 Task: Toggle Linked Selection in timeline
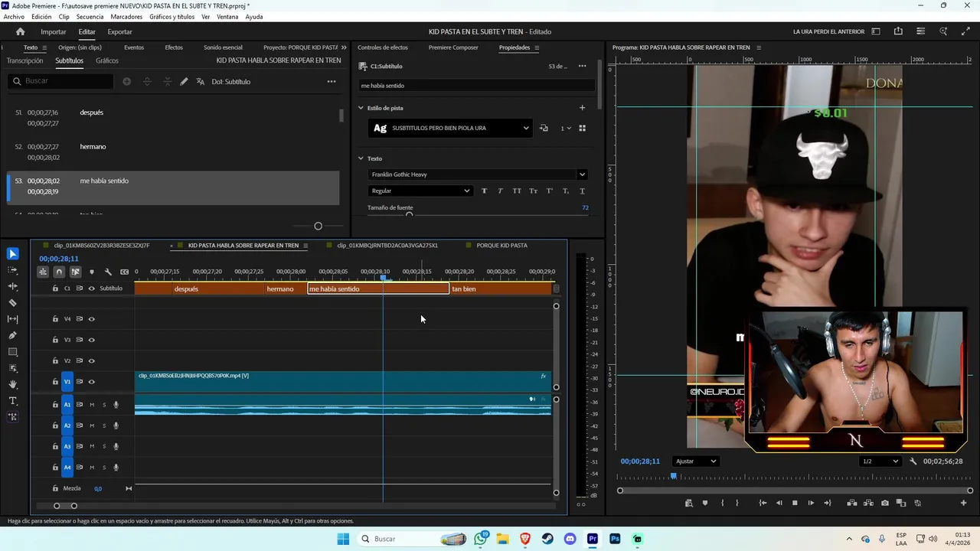75,272
